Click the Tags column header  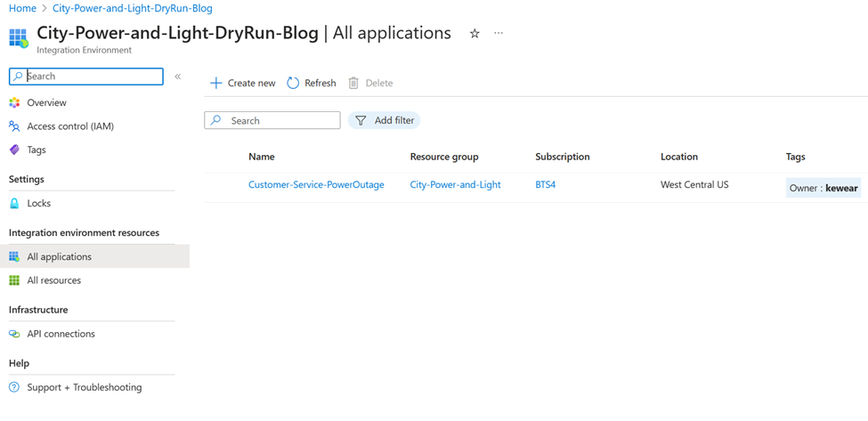coord(796,158)
